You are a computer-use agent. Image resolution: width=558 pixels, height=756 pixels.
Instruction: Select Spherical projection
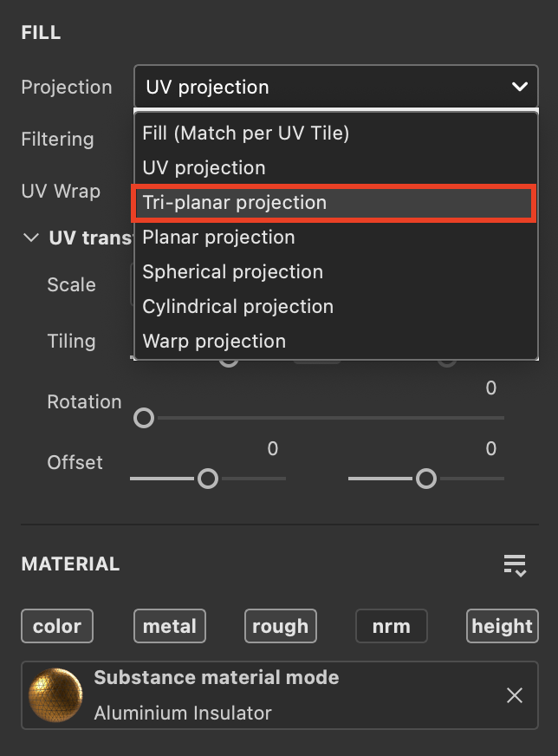(x=232, y=271)
